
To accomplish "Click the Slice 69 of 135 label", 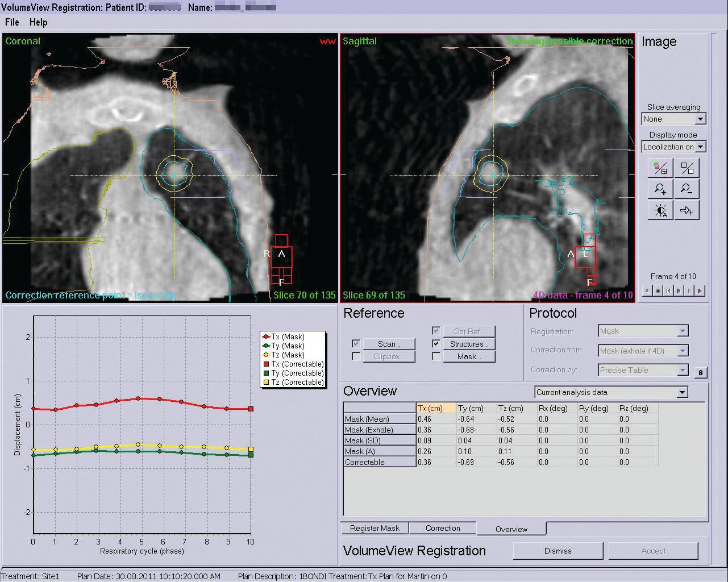I will pos(374,295).
